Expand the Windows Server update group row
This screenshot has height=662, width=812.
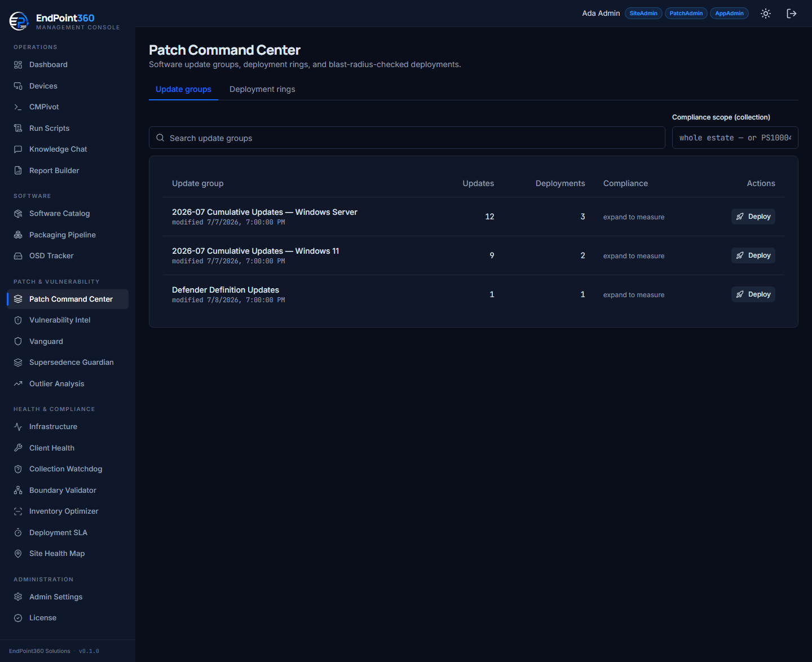click(474, 217)
